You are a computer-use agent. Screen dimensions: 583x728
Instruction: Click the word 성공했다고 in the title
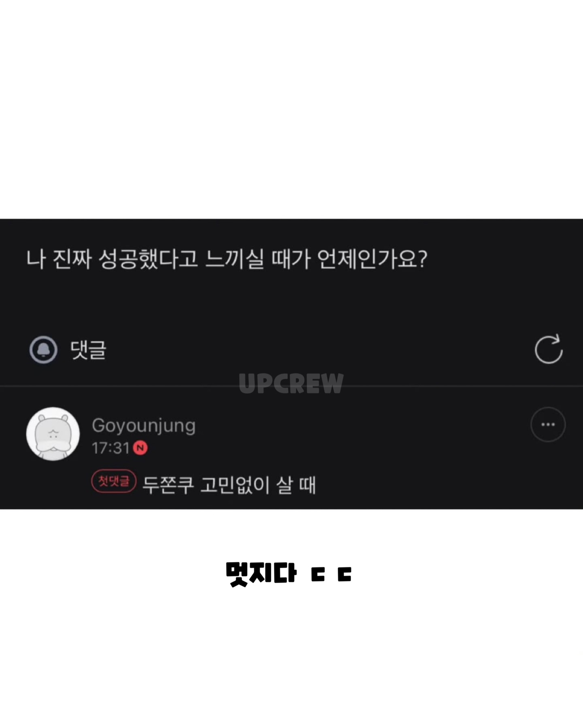point(148,259)
